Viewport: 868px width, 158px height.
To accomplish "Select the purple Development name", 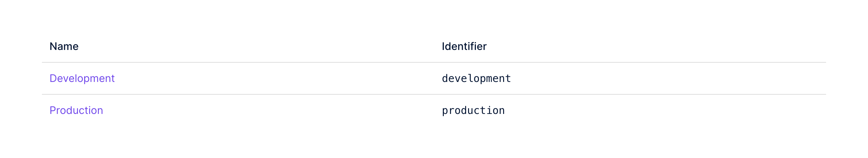I will 82,78.
